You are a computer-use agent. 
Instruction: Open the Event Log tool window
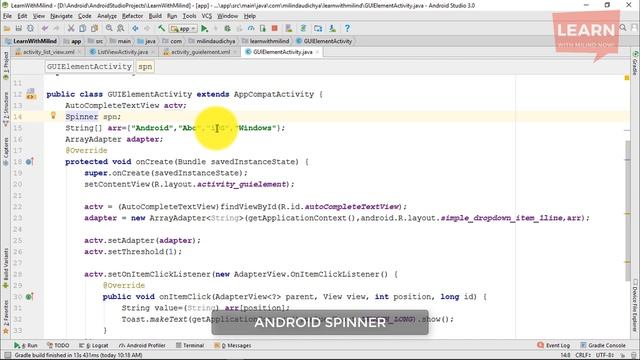pos(553,345)
